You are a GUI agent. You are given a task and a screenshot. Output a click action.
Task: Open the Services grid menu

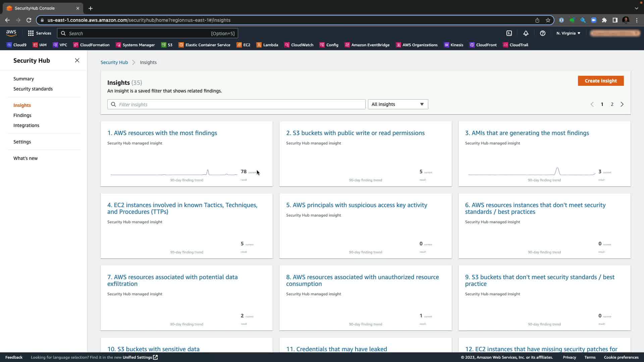pyautogui.click(x=40, y=33)
